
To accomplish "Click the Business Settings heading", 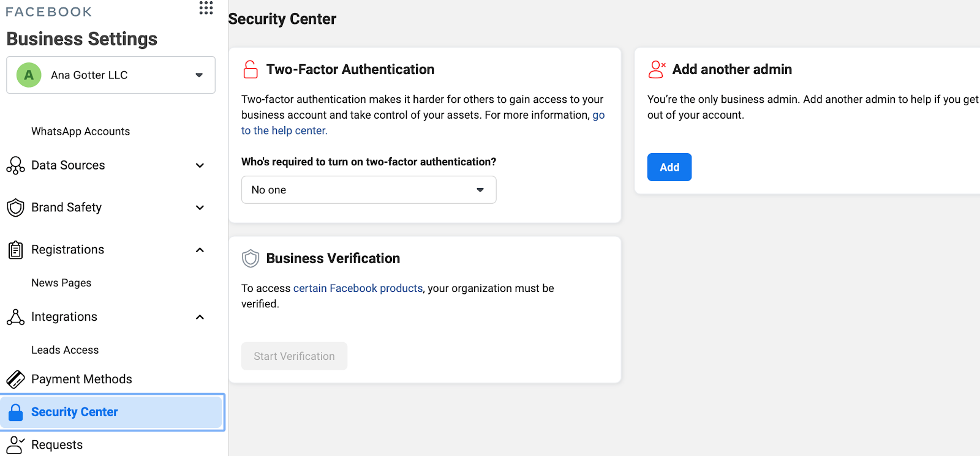I will pyautogui.click(x=82, y=39).
